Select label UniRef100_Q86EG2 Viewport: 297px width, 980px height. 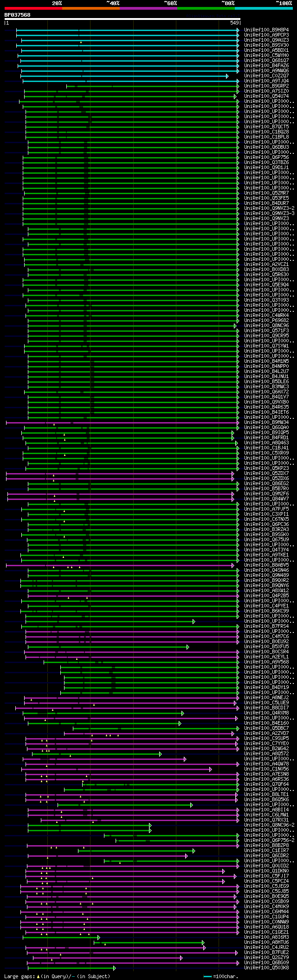point(266,484)
